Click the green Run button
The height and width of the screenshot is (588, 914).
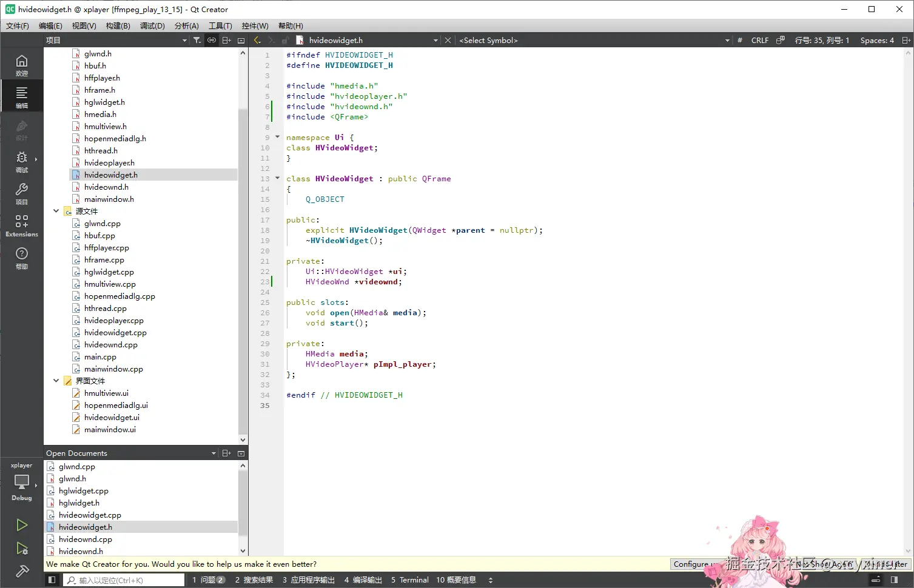point(22,525)
